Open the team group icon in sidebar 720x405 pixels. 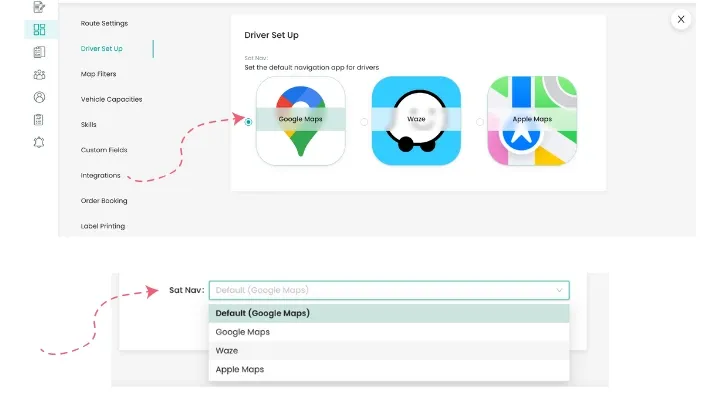(x=39, y=75)
